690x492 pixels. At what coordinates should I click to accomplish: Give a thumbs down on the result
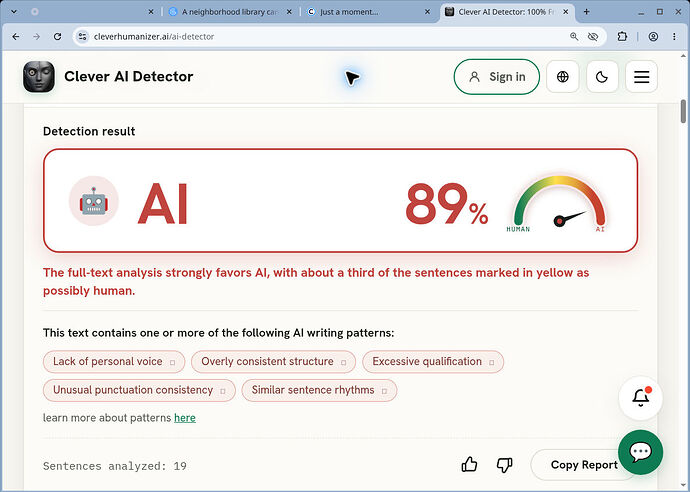pyautogui.click(x=504, y=465)
